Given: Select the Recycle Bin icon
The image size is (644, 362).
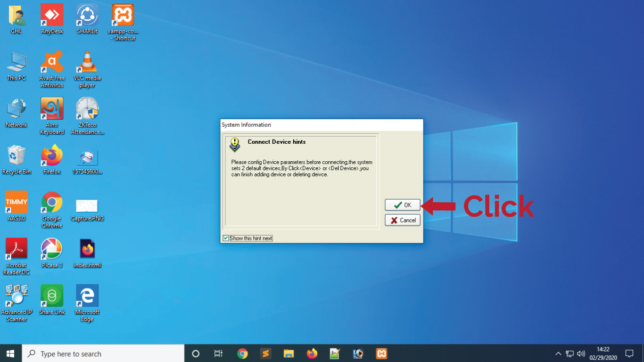Looking at the screenshot, I should [17, 160].
